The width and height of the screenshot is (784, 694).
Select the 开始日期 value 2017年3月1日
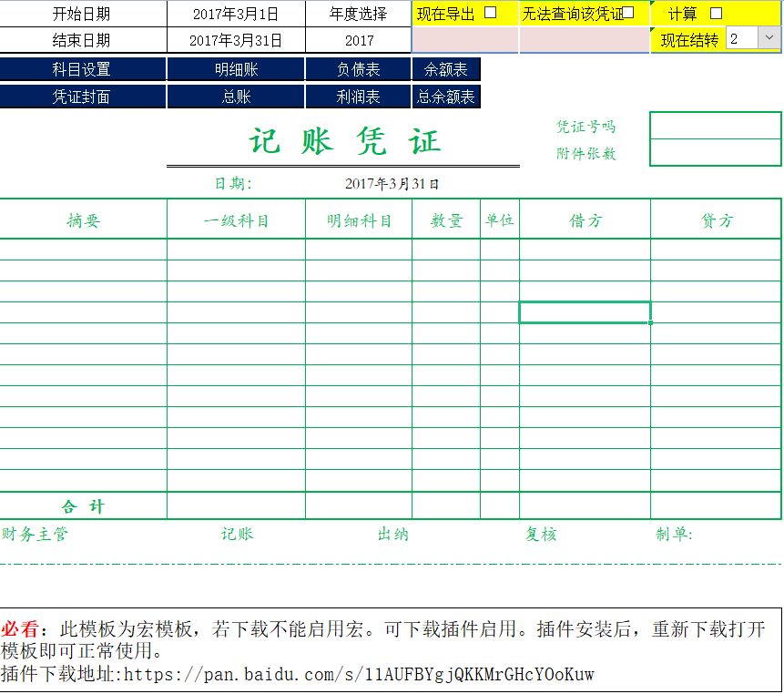click(x=235, y=13)
